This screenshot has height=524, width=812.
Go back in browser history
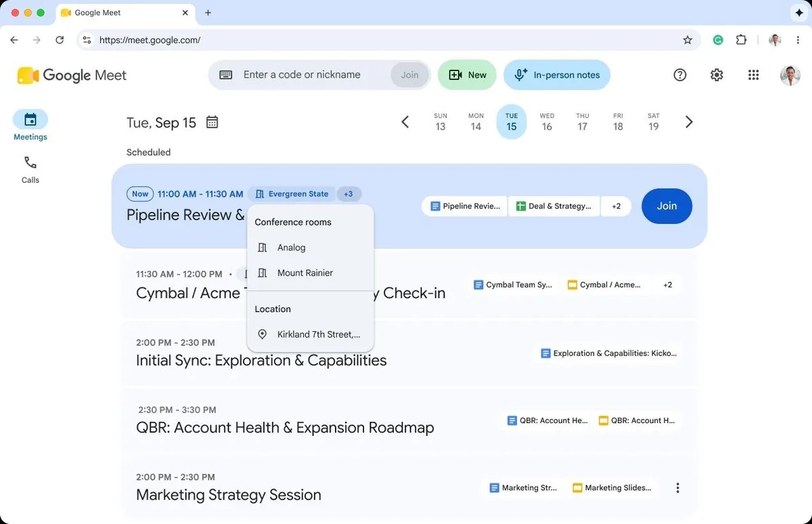[x=14, y=40]
